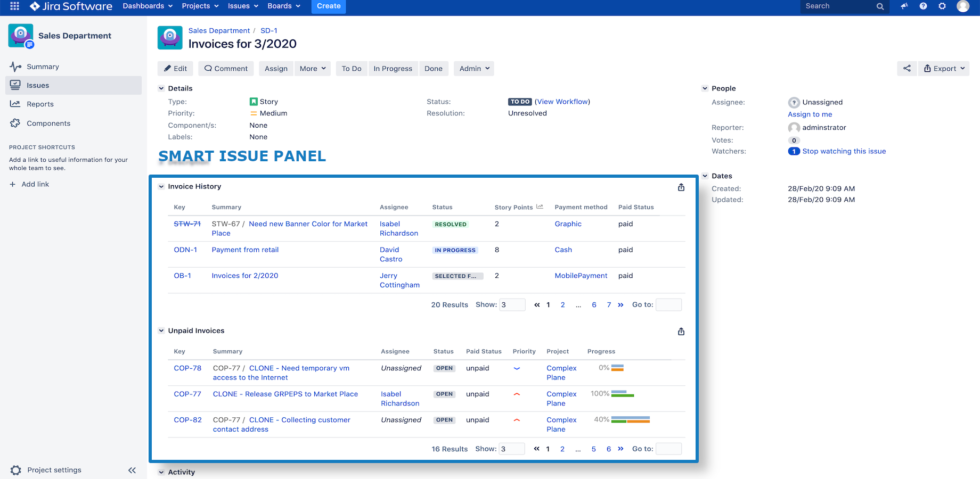Collapse the project sidebar with double-chevron

click(132, 470)
